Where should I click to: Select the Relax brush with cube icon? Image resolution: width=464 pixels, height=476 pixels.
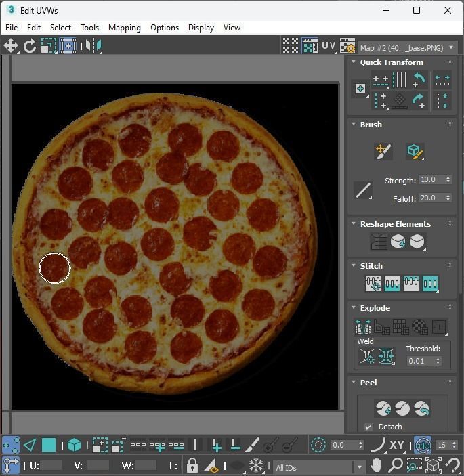415,151
